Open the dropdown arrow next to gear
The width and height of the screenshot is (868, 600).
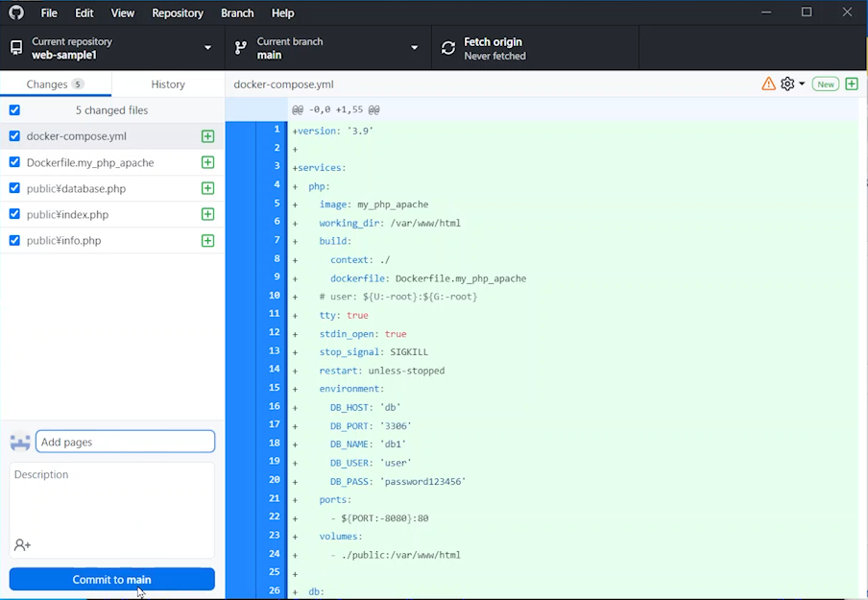click(802, 84)
